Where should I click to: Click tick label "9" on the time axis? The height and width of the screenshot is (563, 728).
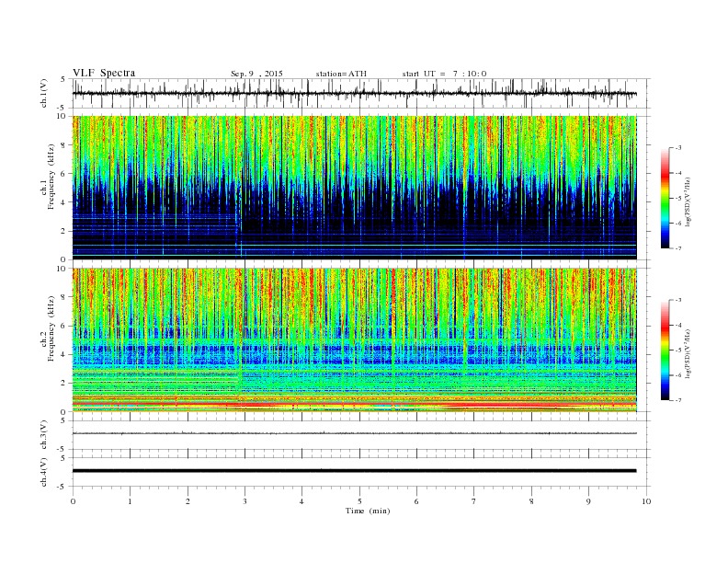(x=588, y=501)
